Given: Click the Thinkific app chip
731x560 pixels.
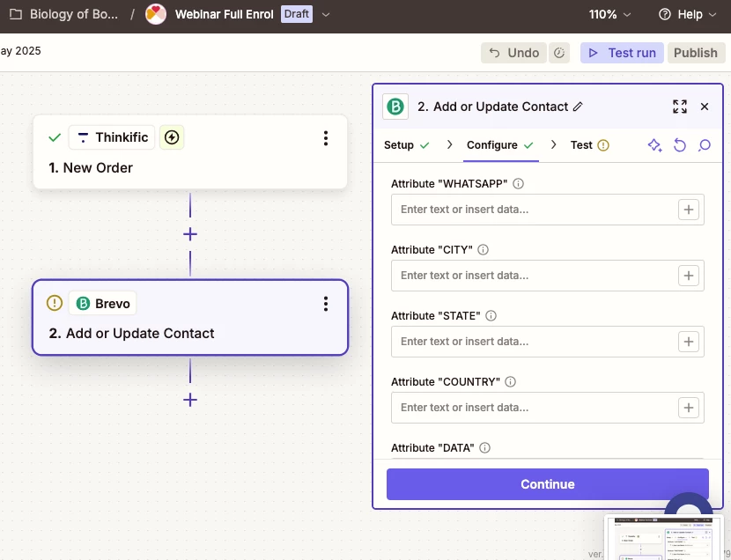Looking at the screenshot, I should (112, 137).
